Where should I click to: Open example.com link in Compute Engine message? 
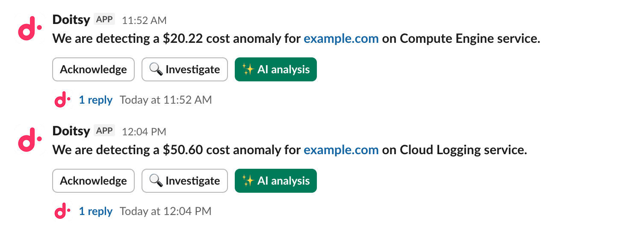pos(341,39)
